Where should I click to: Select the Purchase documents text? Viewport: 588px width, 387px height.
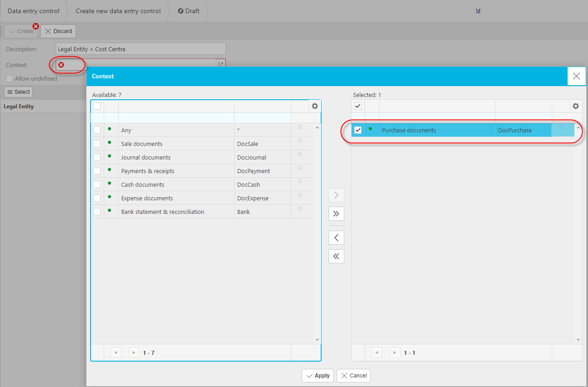point(409,130)
